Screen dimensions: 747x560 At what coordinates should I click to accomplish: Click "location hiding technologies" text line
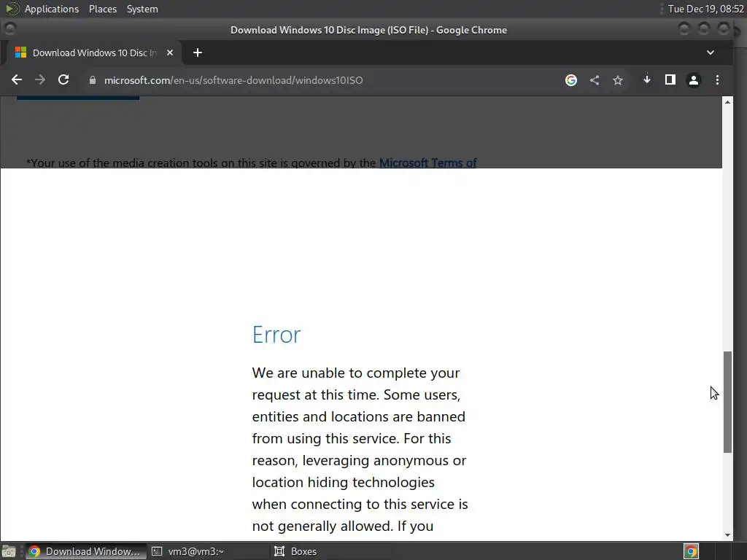pos(343,483)
